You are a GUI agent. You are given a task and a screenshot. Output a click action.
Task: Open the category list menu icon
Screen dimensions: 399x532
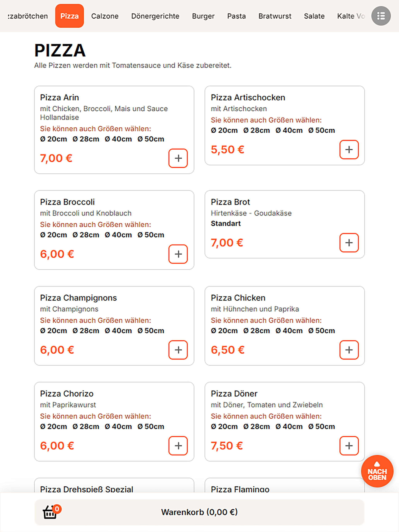pyautogui.click(x=381, y=16)
